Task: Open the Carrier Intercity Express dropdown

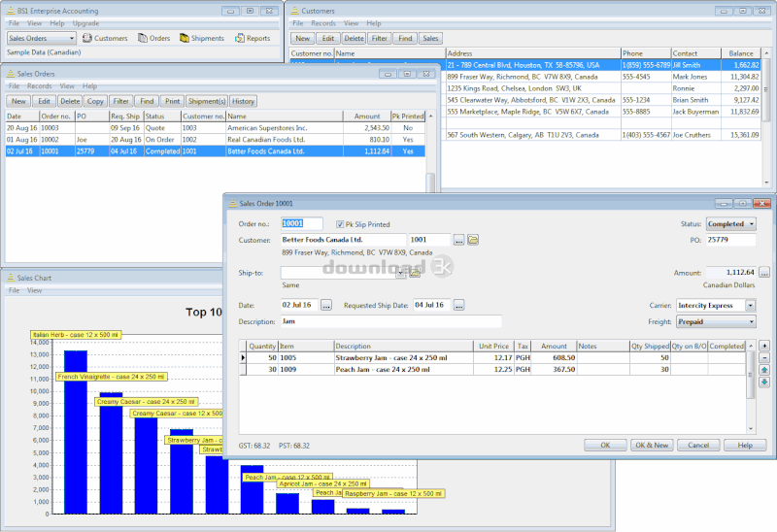Action: coord(716,306)
